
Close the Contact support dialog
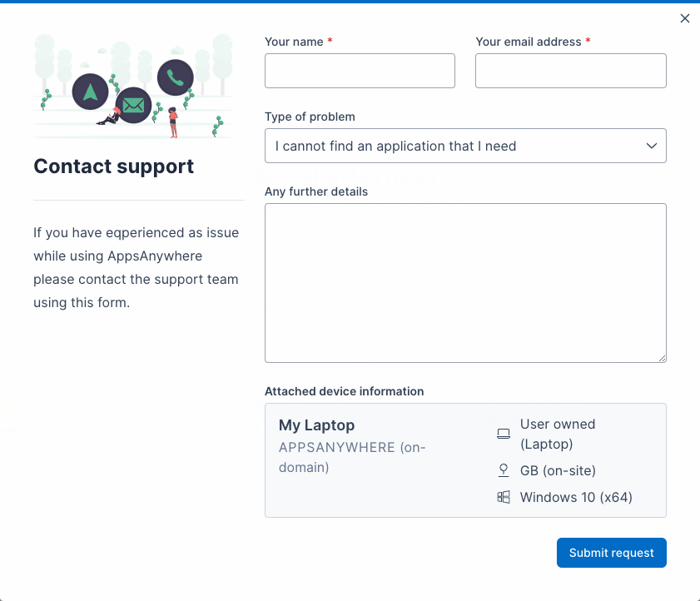(685, 18)
